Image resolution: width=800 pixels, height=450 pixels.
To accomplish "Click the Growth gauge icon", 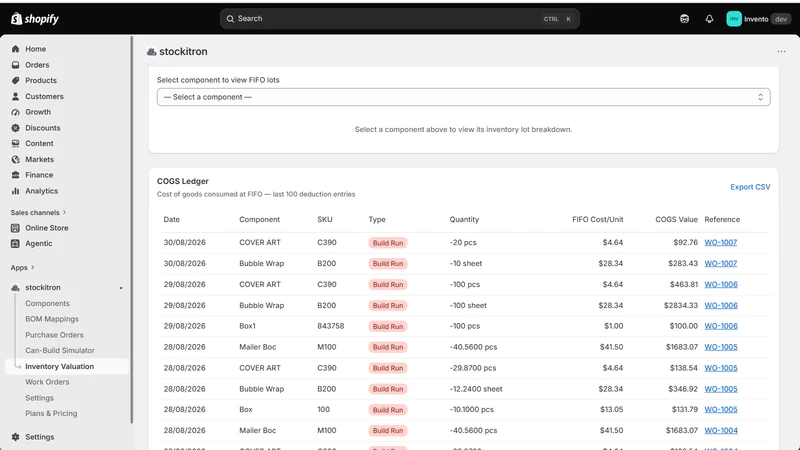I will pos(15,112).
